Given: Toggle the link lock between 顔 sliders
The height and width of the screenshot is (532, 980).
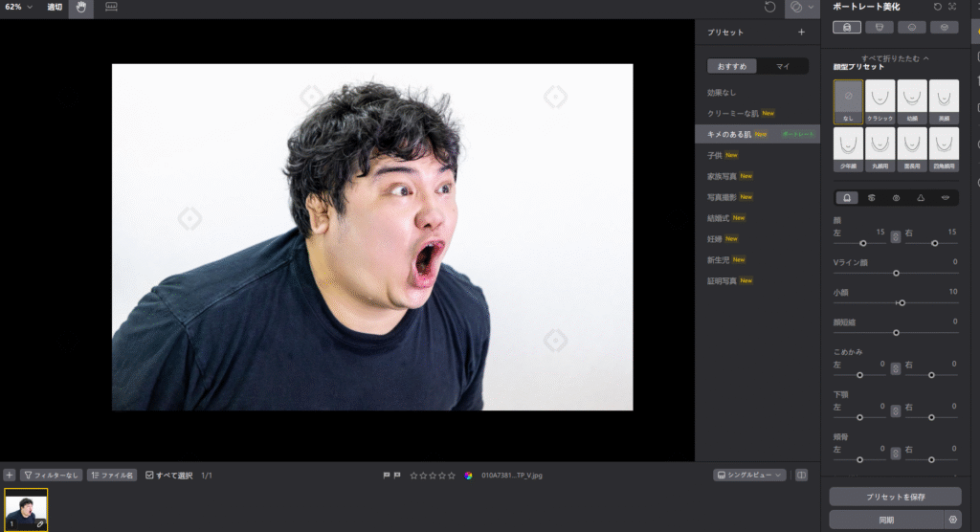Looking at the screenshot, I should click(896, 236).
